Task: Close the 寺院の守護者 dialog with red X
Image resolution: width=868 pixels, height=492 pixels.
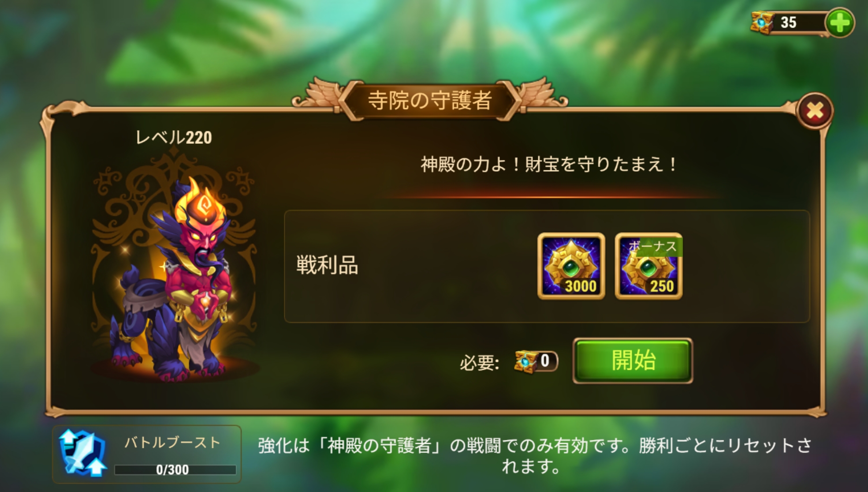Action: [x=815, y=111]
